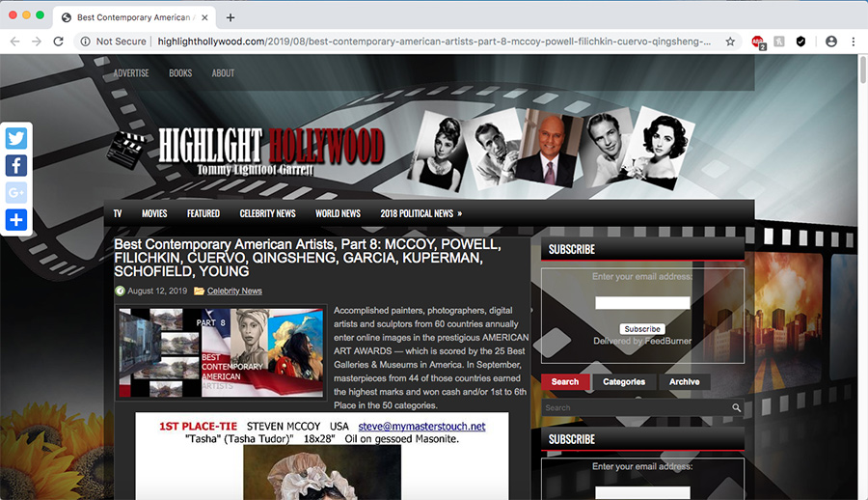The image size is (868, 500).
Task: Go to the TV section
Action: (118, 213)
